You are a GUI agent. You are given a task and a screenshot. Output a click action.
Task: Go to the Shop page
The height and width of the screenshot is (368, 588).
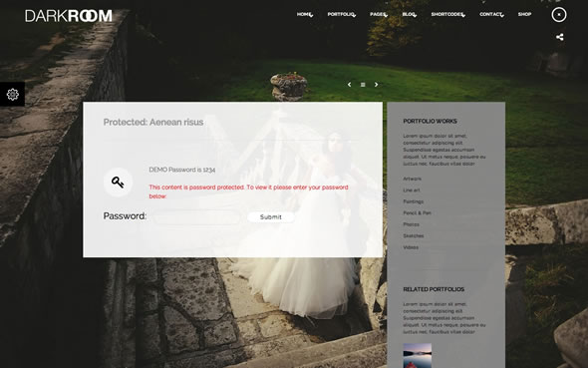[x=524, y=14]
